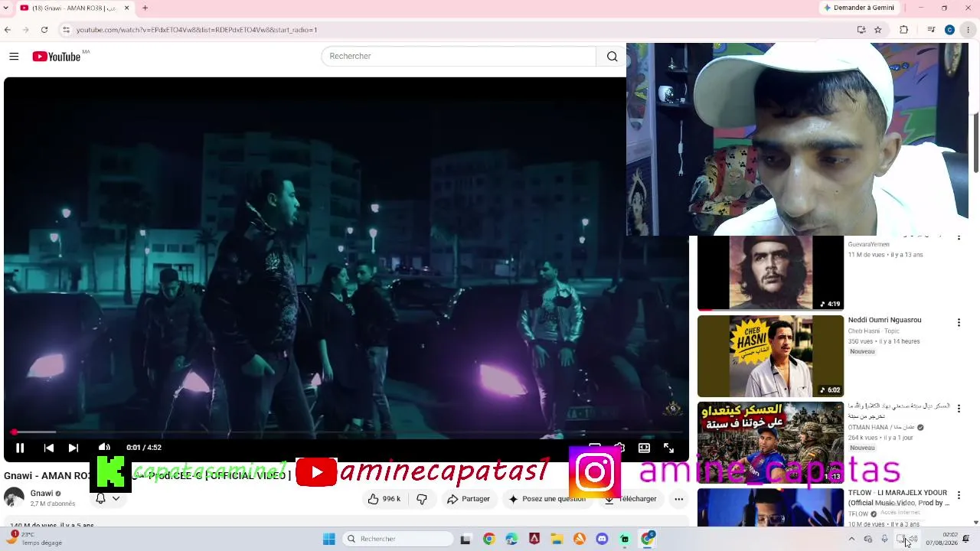
Task: Open taskbar clock showing 02:02
Action: [x=942, y=539]
